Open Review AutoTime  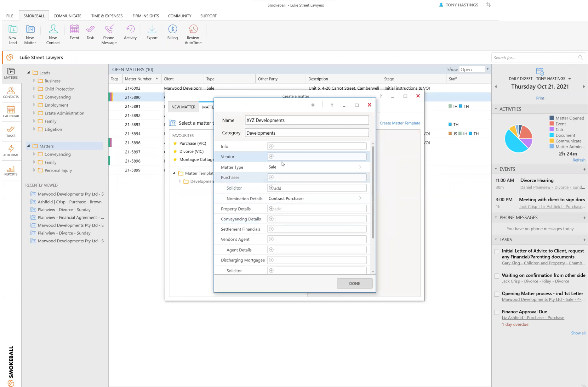(x=193, y=35)
